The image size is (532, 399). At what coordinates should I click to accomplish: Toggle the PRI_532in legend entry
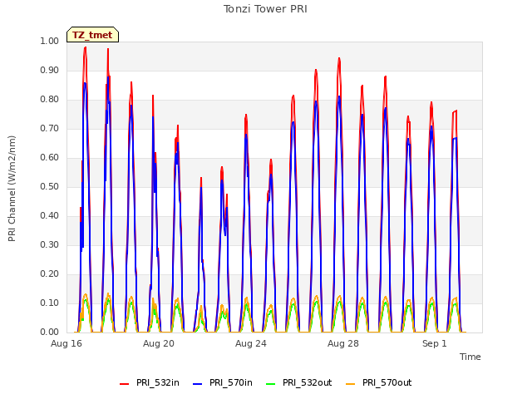pyautogui.click(x=150, y=382)
